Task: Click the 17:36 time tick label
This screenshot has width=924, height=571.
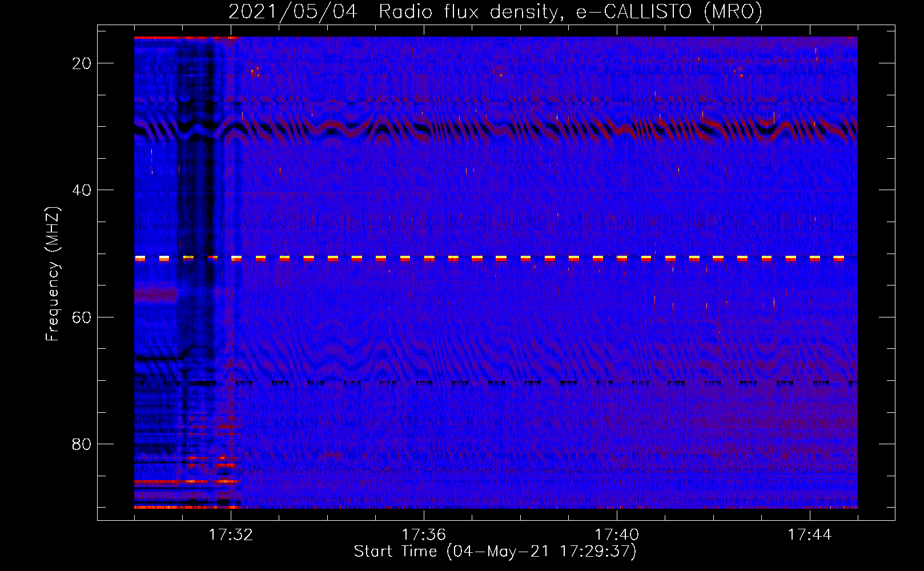Action: (424, 535)
